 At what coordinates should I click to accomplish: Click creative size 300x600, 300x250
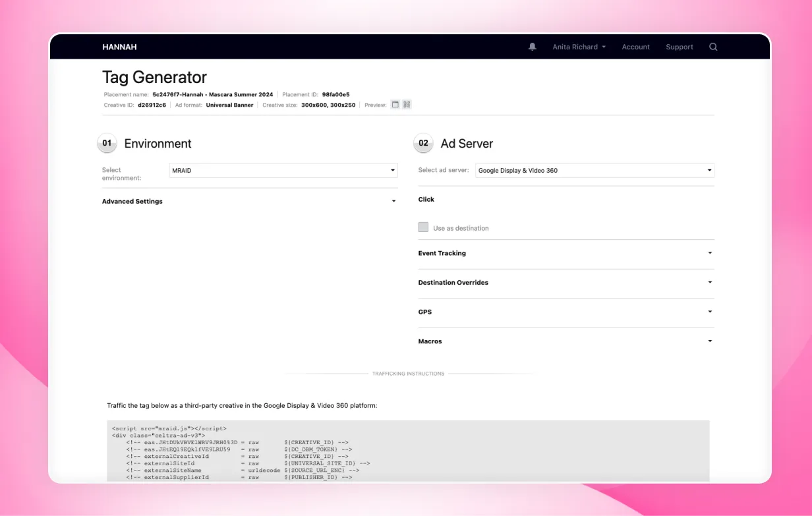(x=328, y=105)
